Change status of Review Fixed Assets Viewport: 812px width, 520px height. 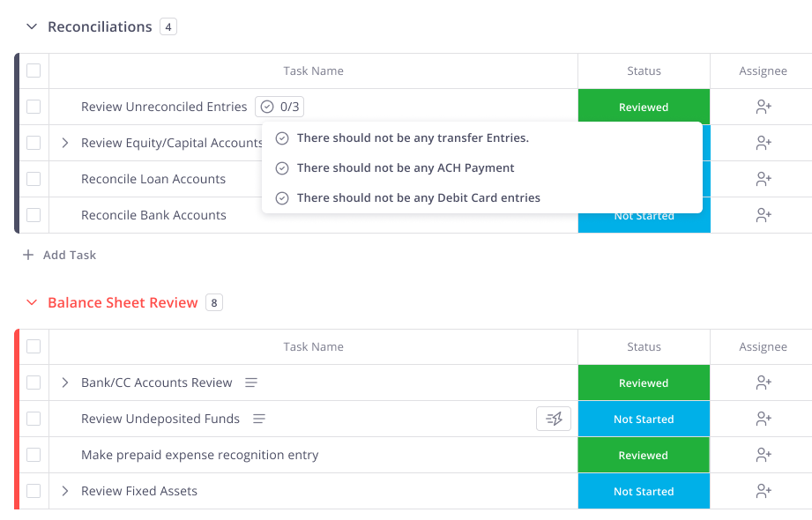coord(644,492)
